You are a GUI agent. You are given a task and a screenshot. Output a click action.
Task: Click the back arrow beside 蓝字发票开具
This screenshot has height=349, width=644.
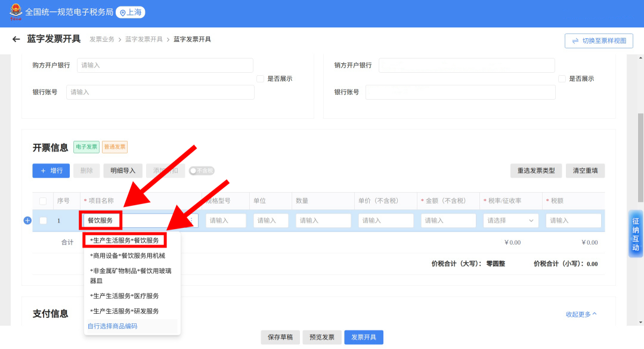point(16,39)
